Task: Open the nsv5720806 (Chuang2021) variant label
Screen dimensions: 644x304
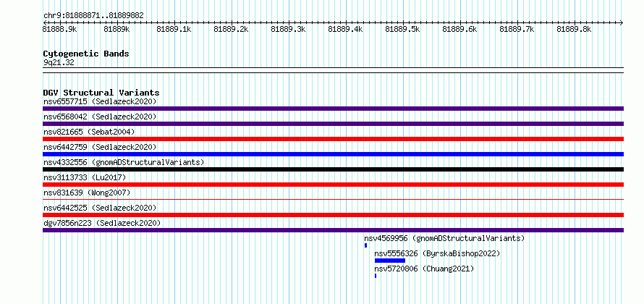Action: tap(424, 269)
